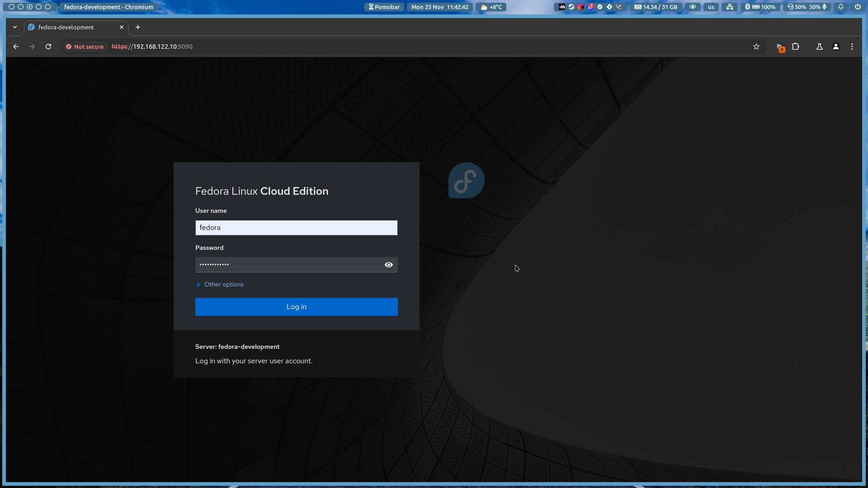
Task: Click the Log in button
Action: (x=297, y=307)
